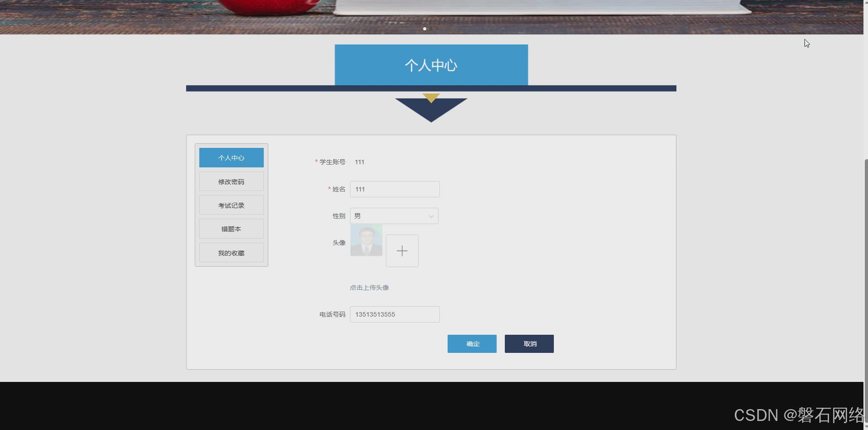Confirm changes with 确定 button
The width and height of the screenshot is (868, 430).
[x=472, y=344]
